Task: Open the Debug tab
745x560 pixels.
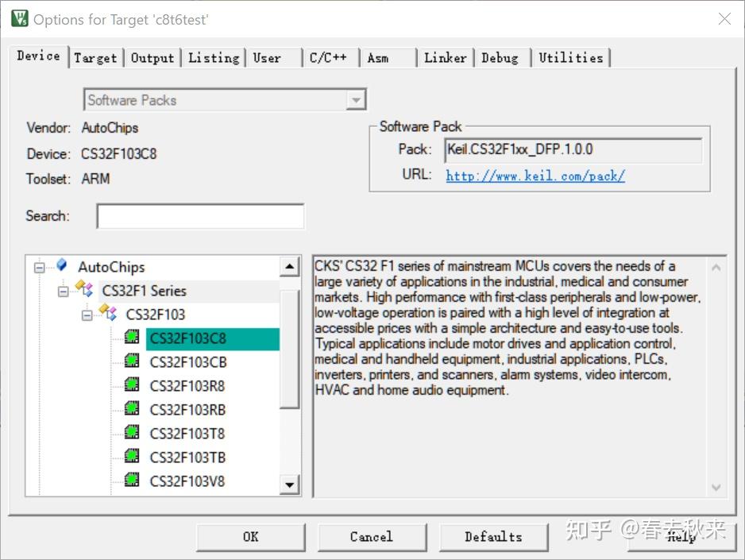Action: tap(500, 58)
